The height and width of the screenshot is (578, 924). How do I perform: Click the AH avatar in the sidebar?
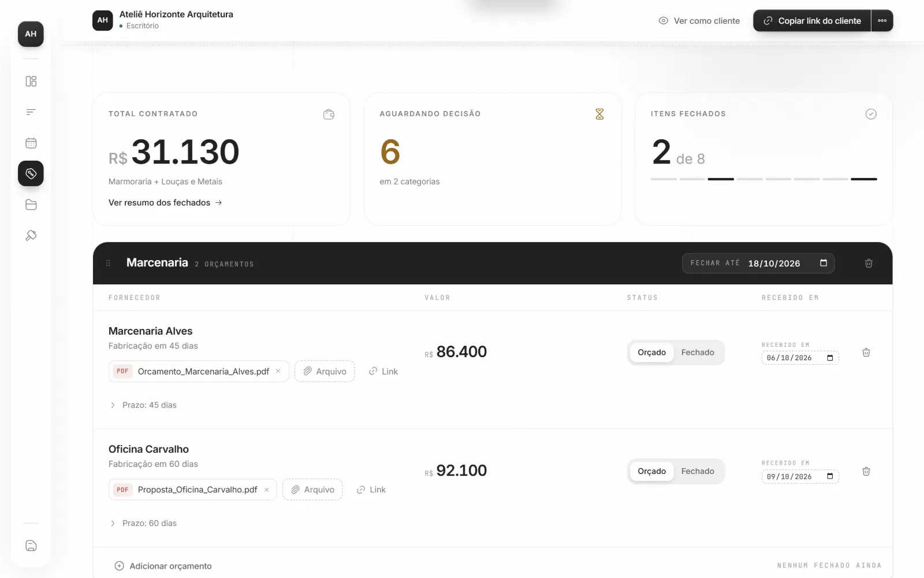click(x=31, y=34)
